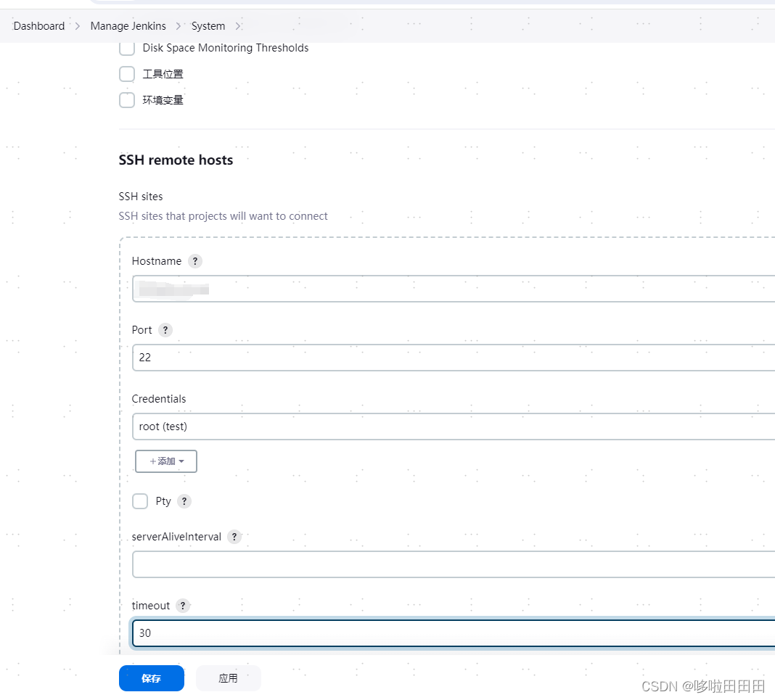This screenshot has height=700, width=775.
Task: Expand the chevron after System breadcrumb
Action: (237, 26)
